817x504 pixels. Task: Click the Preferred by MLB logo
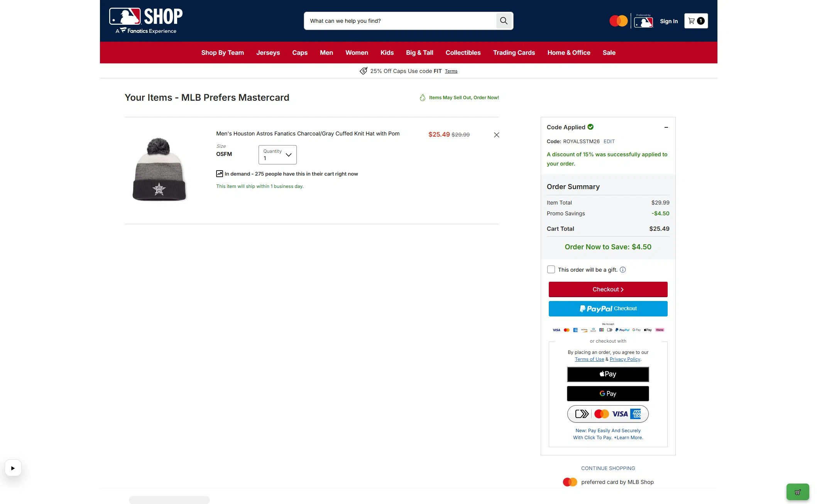643,21
